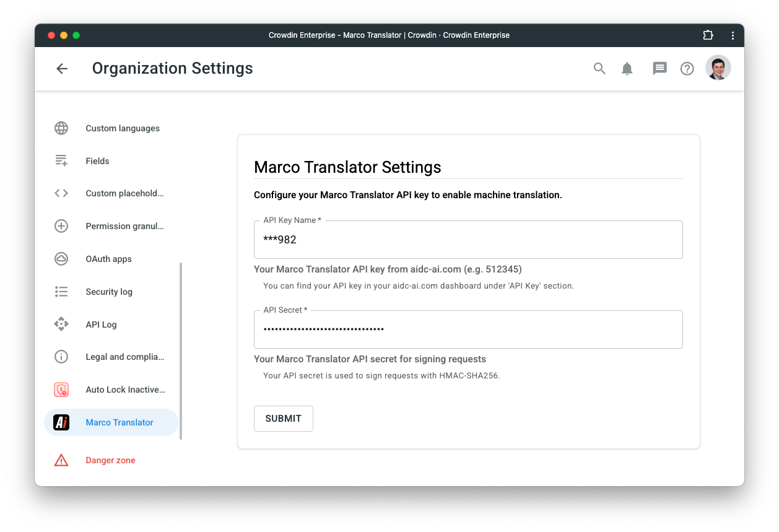Open the user profile avatar
The image size is (779, 532).
[718, 68]
